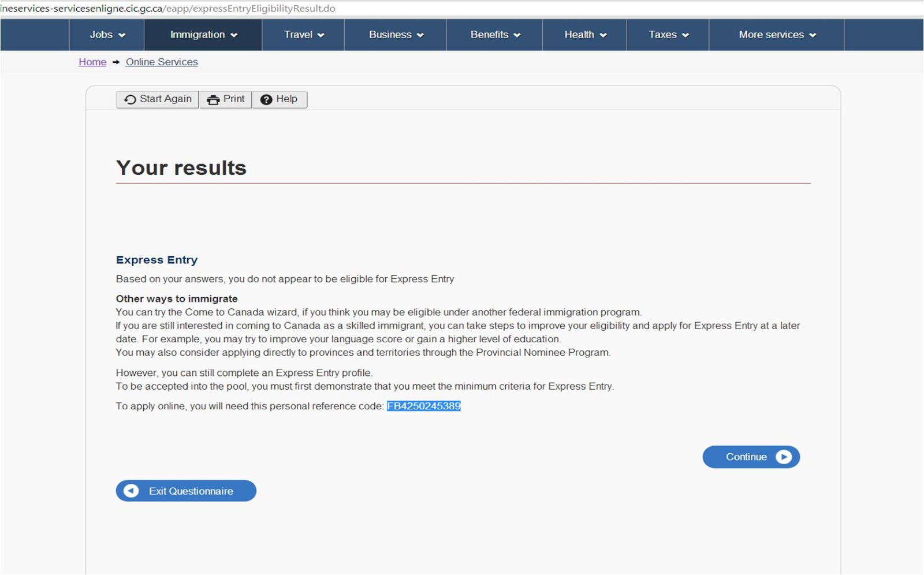
Task: Open the Jobs menu label
Action: click(x=101, y=35)
